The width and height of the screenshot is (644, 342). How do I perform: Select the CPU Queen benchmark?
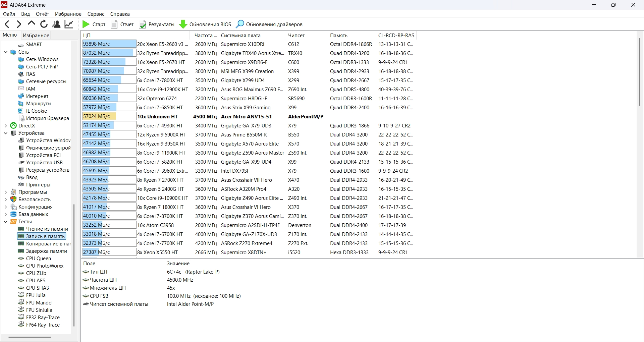tap(35, 259)
